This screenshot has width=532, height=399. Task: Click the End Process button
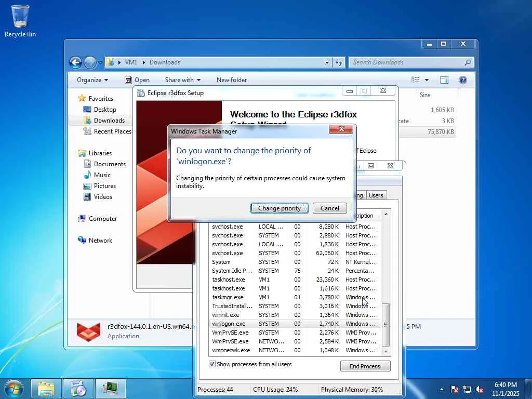[365, 366]
